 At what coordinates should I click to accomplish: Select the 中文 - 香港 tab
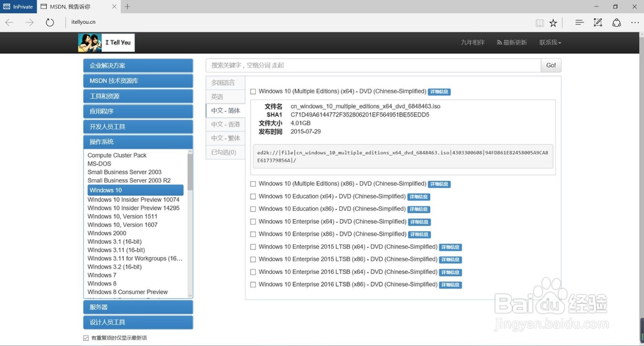click(225, 124)
